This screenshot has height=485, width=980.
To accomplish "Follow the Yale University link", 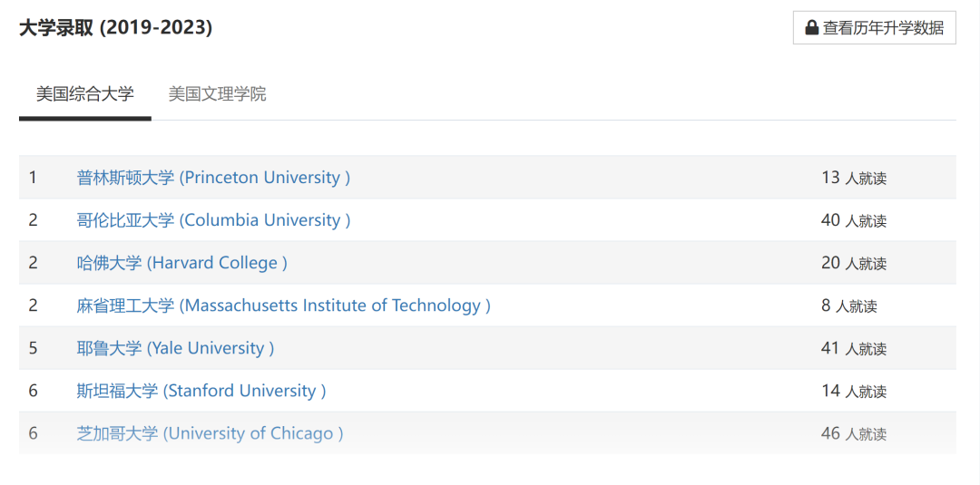I will (x=175, y=348).
